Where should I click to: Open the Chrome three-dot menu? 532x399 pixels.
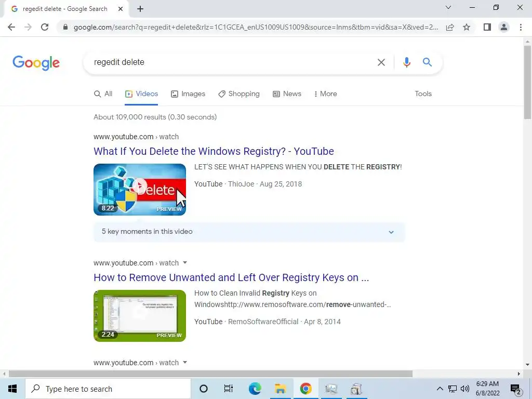pos(521,27)
